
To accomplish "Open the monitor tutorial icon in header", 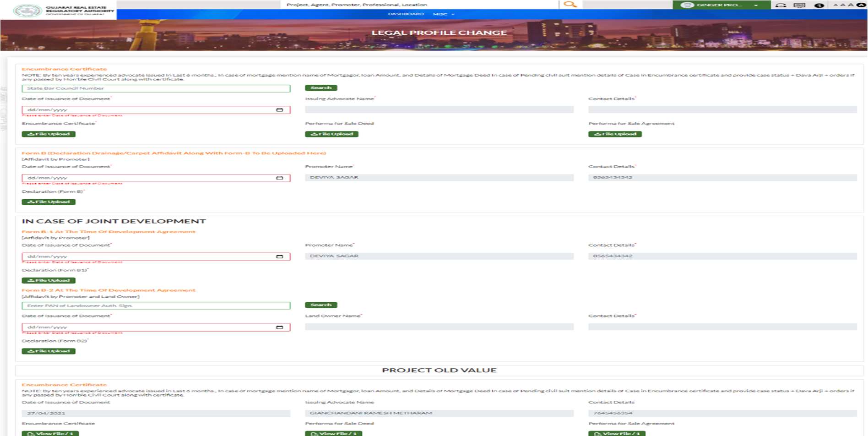I will (799, 5).
